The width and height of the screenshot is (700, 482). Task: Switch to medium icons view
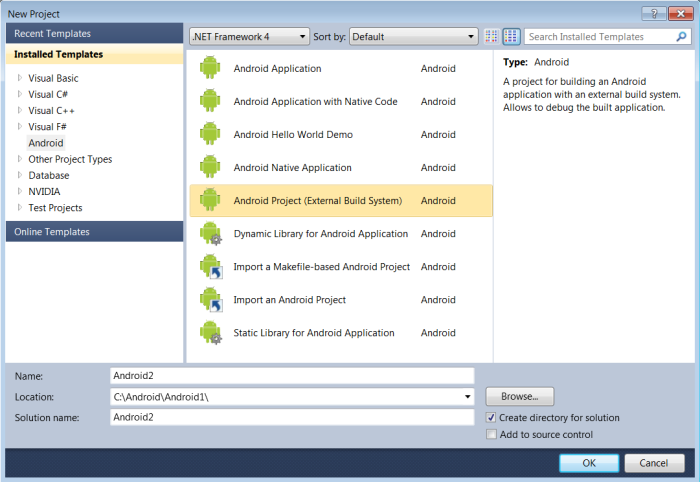pos(511,37)
